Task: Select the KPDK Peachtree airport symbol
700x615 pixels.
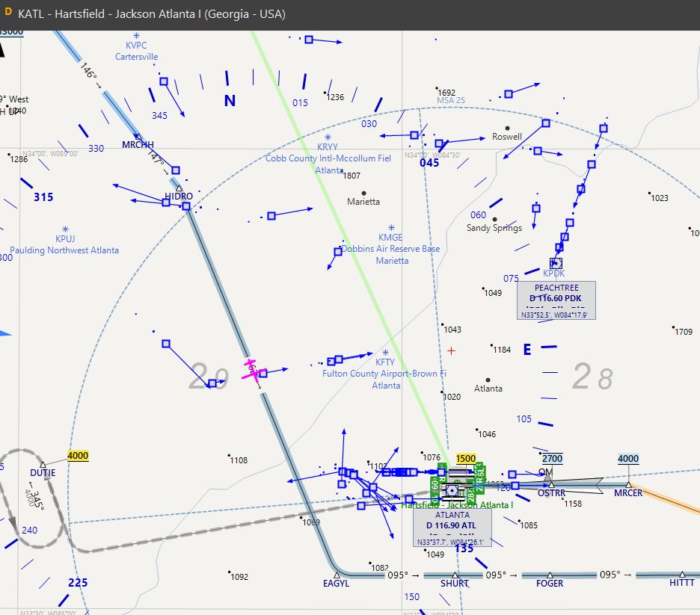Action: 555,263
